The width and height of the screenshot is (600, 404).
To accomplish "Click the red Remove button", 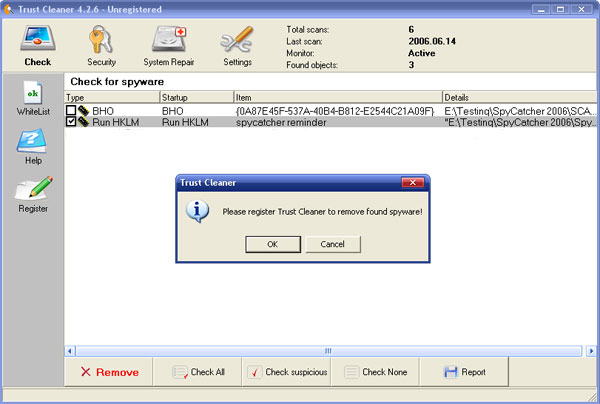I will [x=109, y=372].
